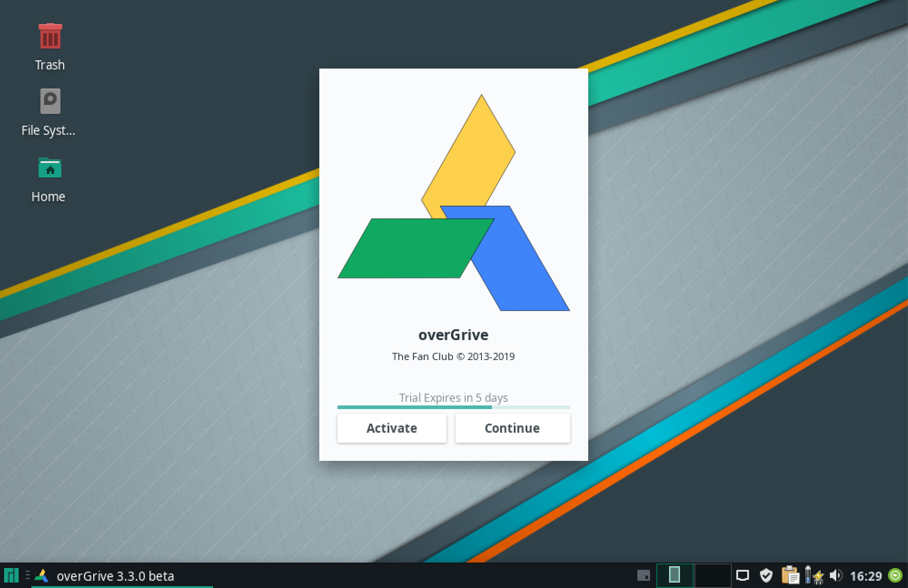Click the show desktop icon in the panel
908x588 pixels.
[643, 576]
